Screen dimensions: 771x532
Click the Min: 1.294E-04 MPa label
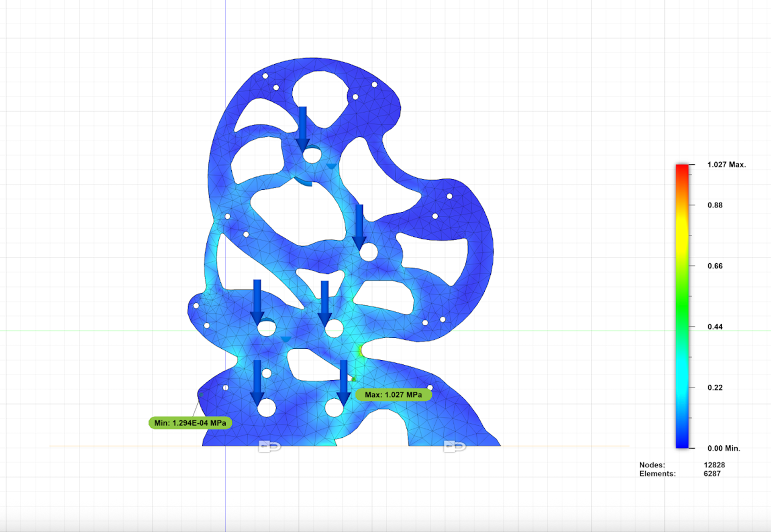point(190,423)
